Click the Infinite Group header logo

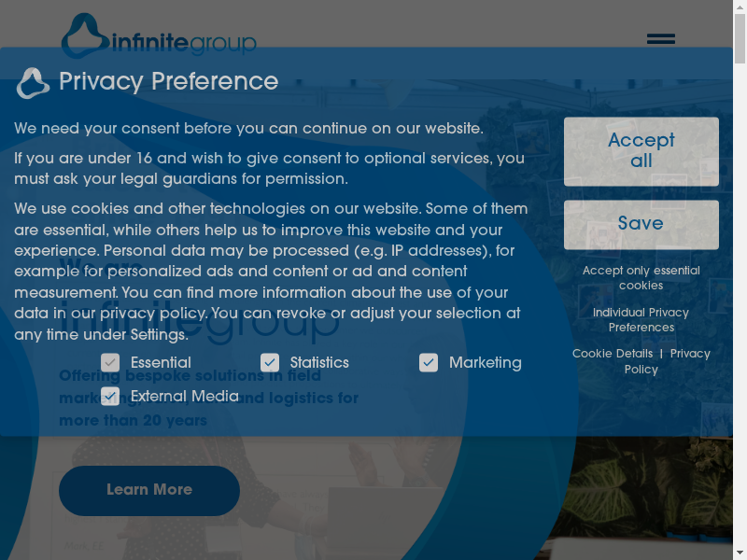pyautogui.click(x=159, y=37)
